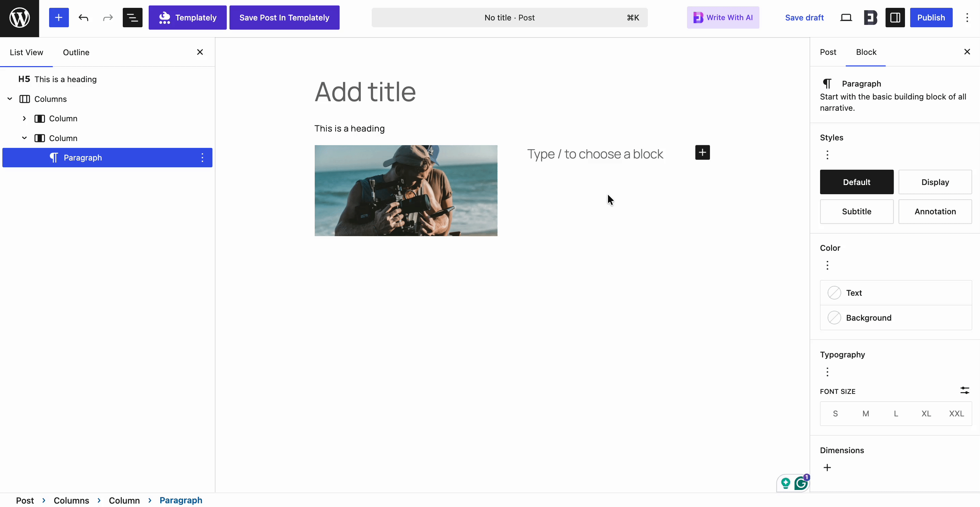
Task: Close the List View panel
Action: pyautogui.click(x=200, y=52)
